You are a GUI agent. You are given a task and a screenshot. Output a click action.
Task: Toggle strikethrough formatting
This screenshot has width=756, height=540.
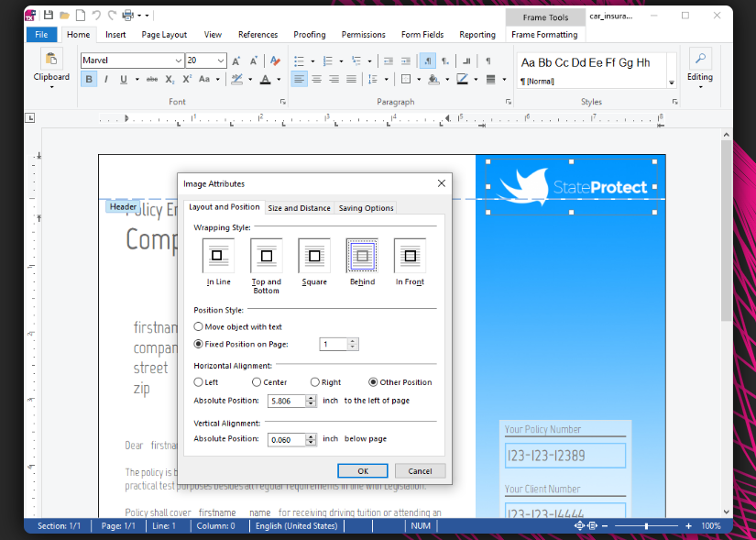click(152, 80)
